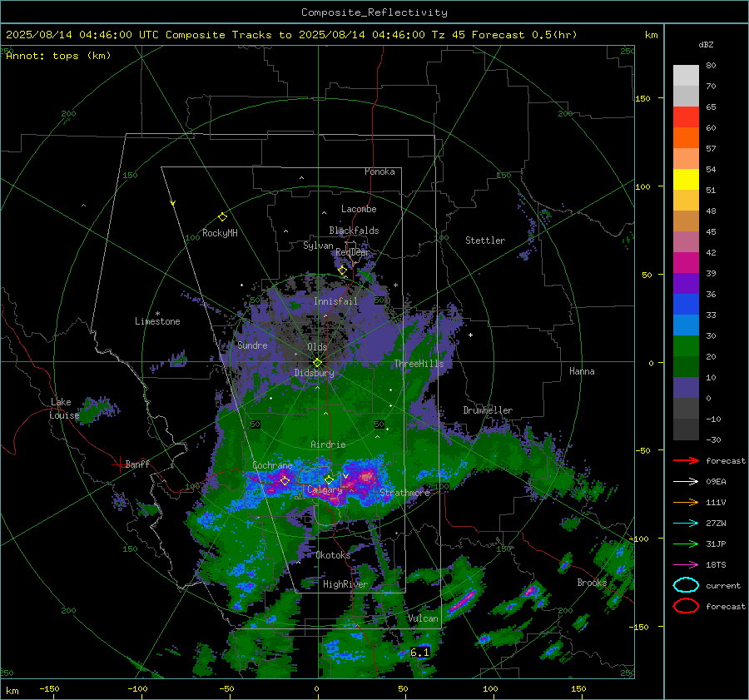The image size is (749, 700).
Task: Click the 150 tick on bottom axis
Action: tap(578, 689)
